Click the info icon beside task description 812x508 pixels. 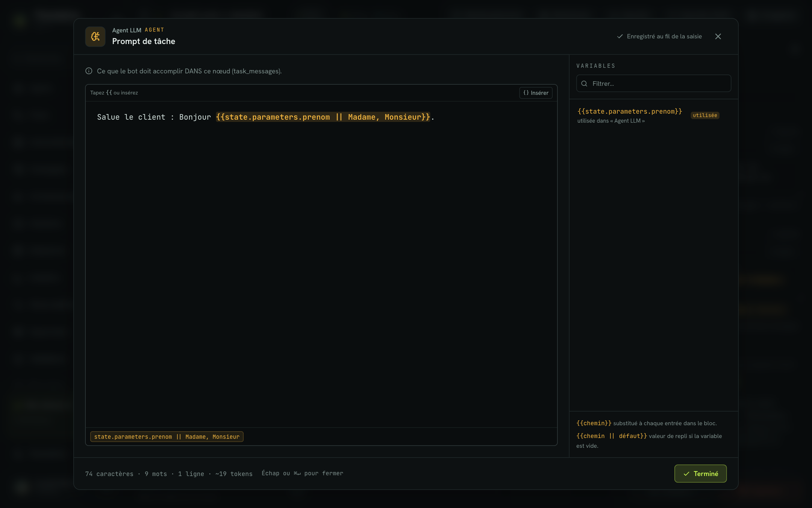89,71
